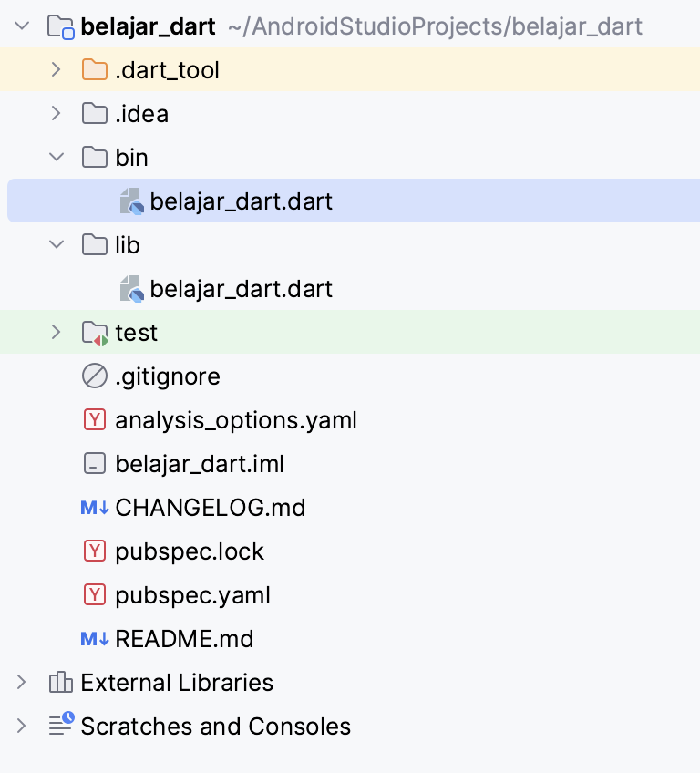Collapse the bin folder
700x773 pixels.
tap(57, 158)
